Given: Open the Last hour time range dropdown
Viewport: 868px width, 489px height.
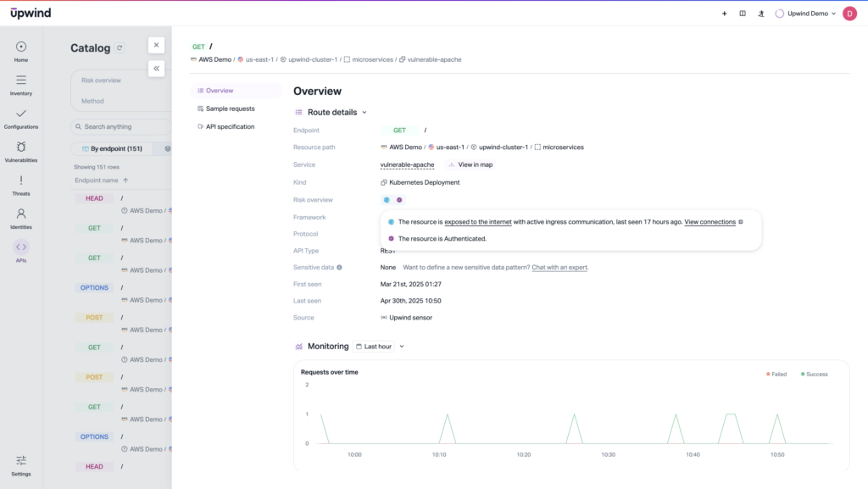Looking at the screenshot, I should pos(380,346).
